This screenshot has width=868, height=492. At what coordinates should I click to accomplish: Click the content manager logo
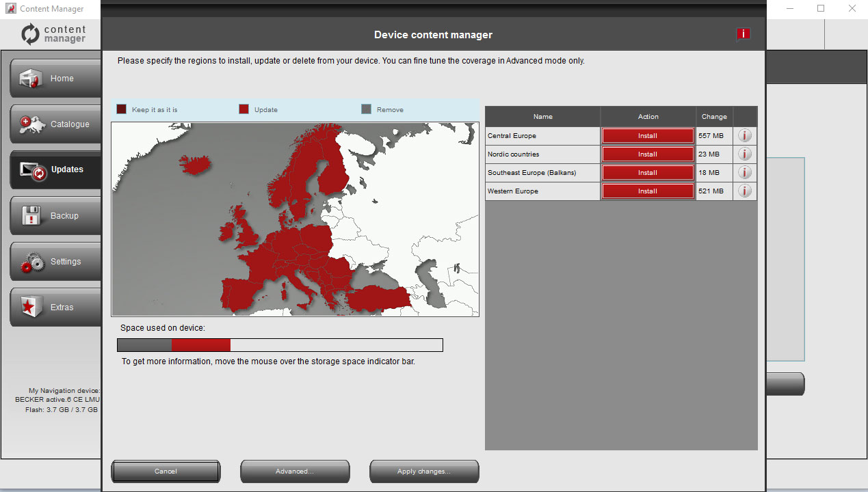(x=53, y=34)
